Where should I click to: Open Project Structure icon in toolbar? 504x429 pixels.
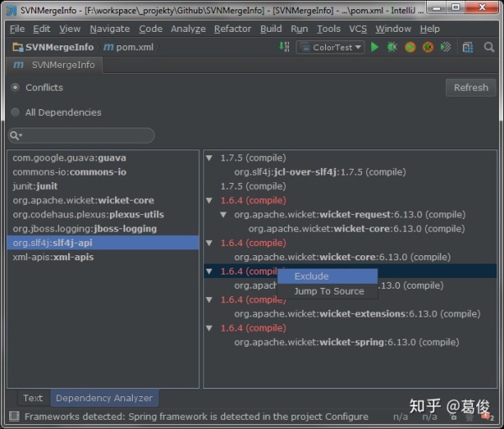point(468,47)
